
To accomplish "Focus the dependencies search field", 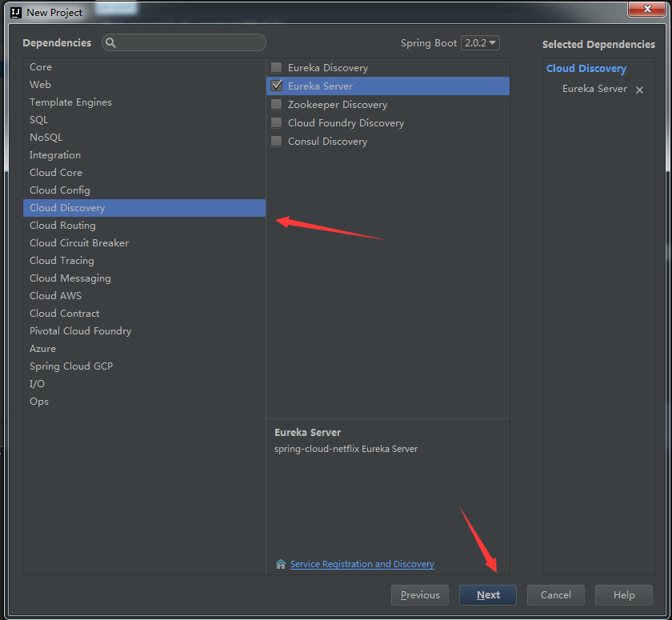I will point(184,42).
